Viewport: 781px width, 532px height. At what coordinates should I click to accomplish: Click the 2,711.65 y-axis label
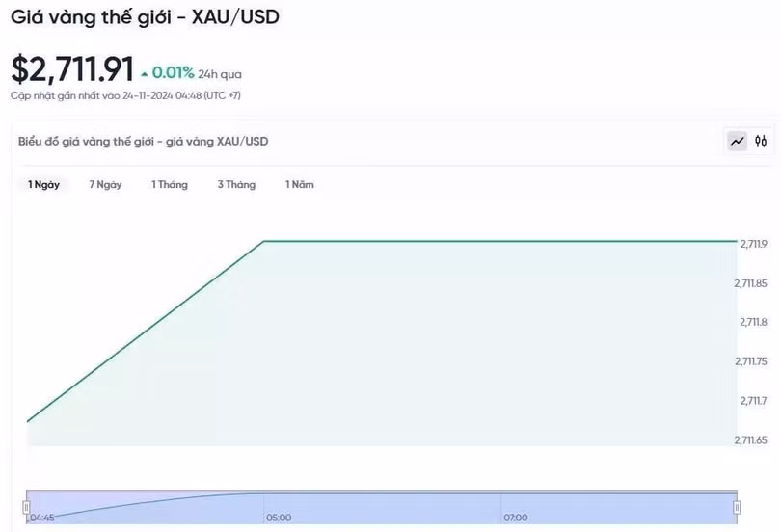coord(750,439)
